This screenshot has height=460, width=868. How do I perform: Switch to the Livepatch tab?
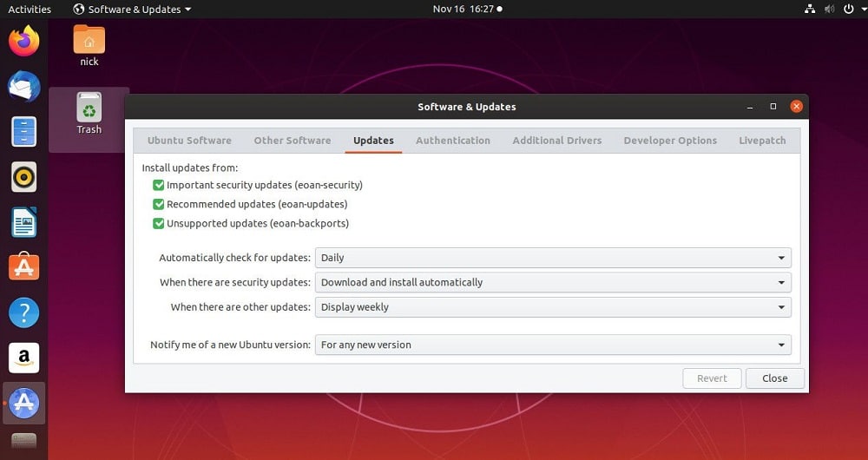762,141
